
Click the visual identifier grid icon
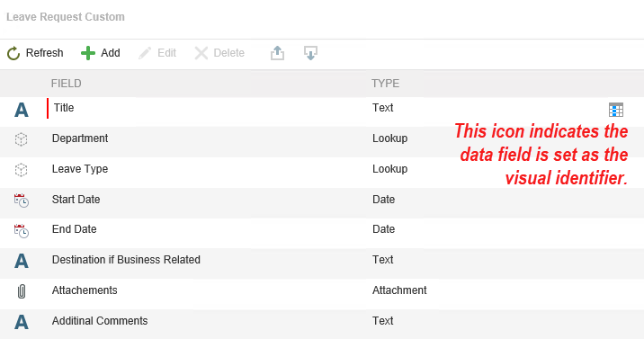pos(615,110)
